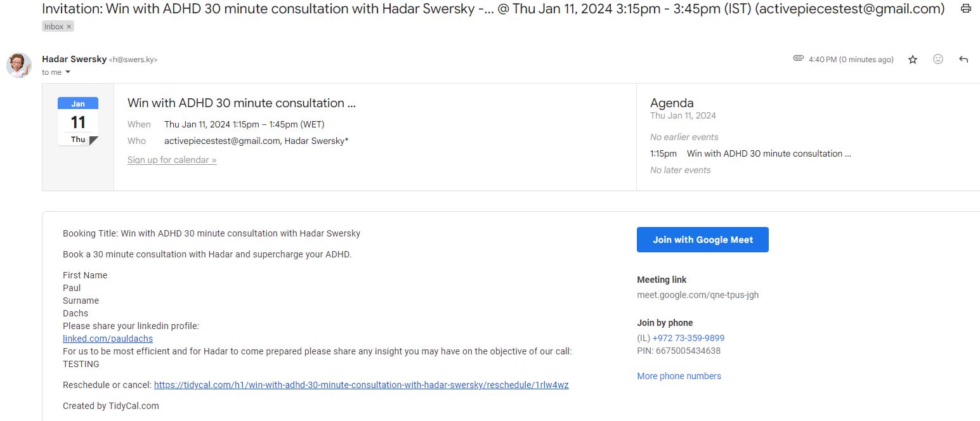Open the TidyCal reschedule link
The image size is (980, 421).
(x=362, y=385)
